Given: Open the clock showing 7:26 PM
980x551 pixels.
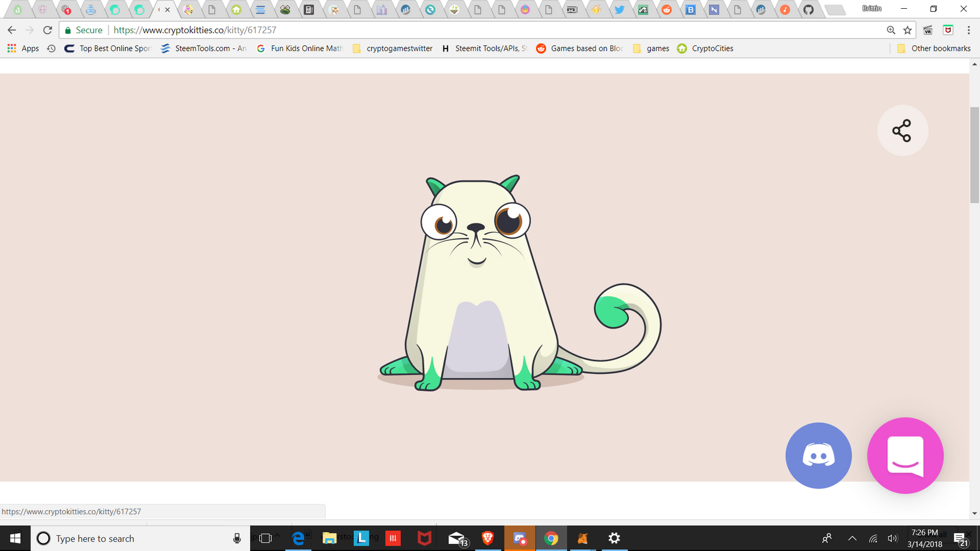Looking at the screenshot, I should tap(925, 538).
